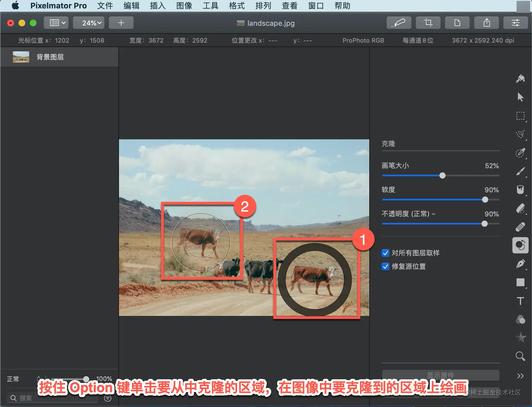Viewport: 532px width, 407px height.
Task: Open the 文件 menu
Action: pos(105,6)
